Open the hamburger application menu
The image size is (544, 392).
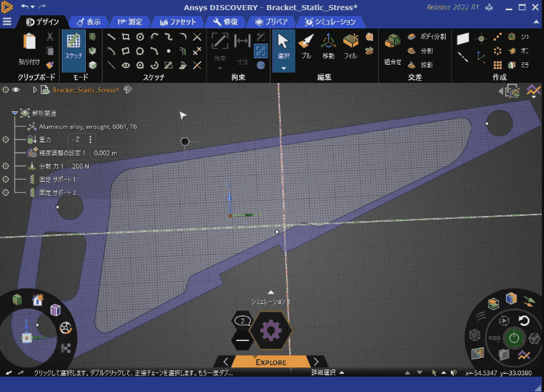pos(7,22)
